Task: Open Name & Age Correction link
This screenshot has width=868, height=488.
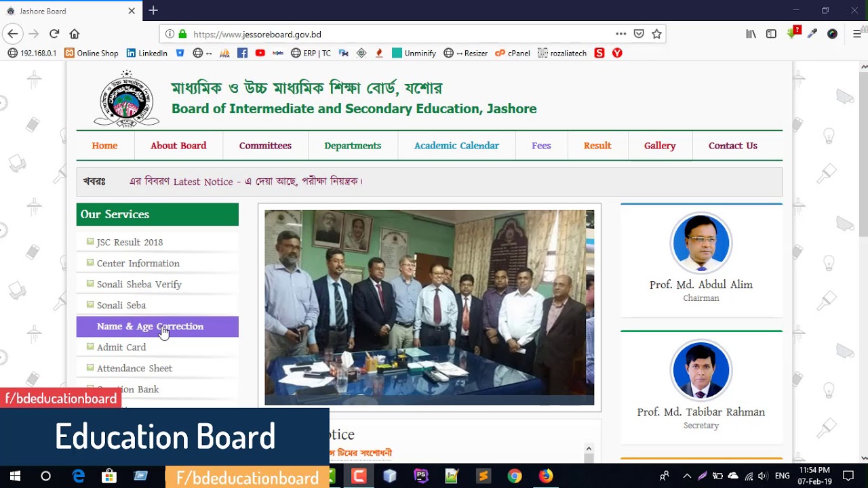Action: click(157, 327)
